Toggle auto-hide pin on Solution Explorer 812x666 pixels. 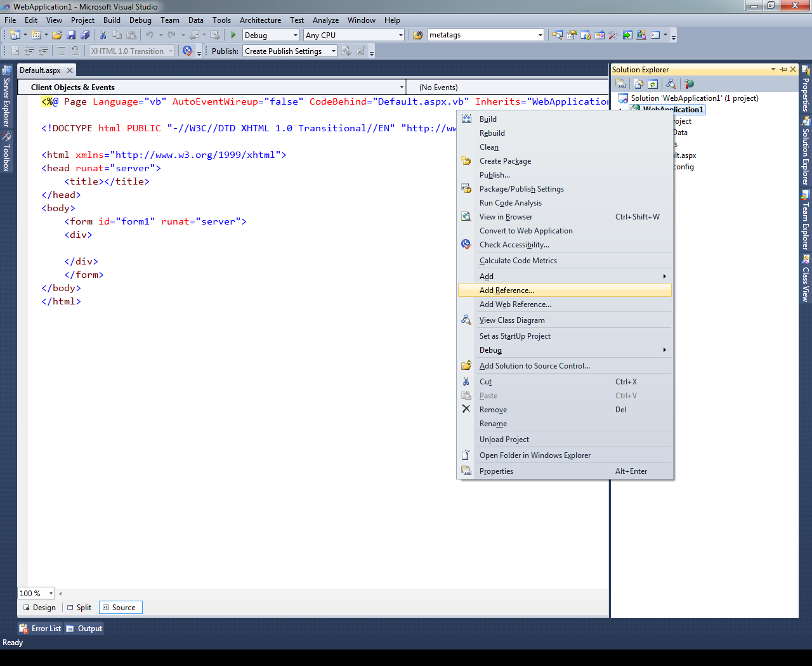[x=784, y=69]
